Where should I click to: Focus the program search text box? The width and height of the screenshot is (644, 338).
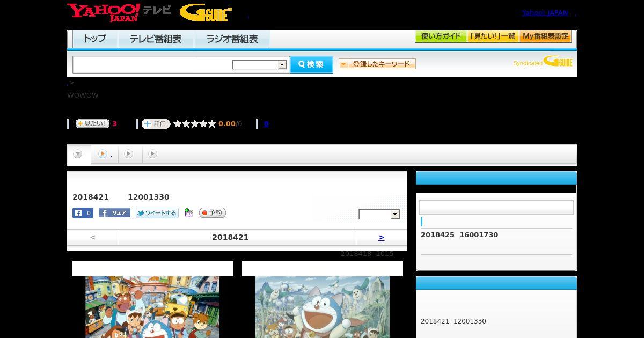(x=152, y=64)
